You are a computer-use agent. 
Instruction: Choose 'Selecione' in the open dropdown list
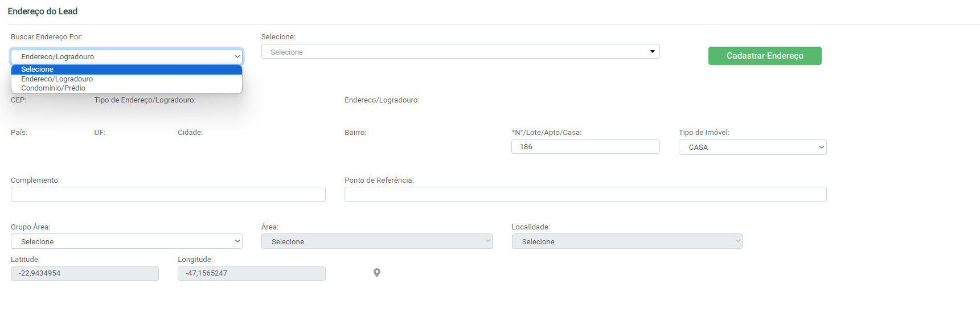(x=126, y=69)
